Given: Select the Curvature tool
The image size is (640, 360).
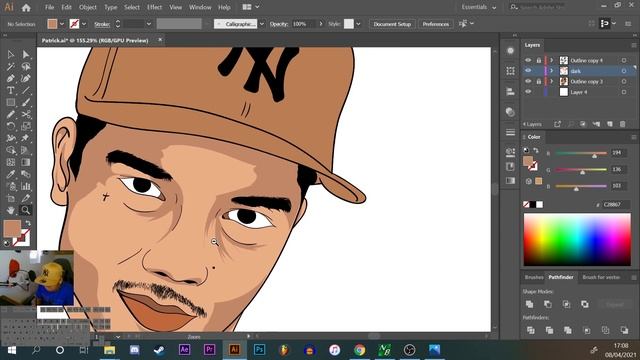Looking at the screenshot, I should 26,78.
